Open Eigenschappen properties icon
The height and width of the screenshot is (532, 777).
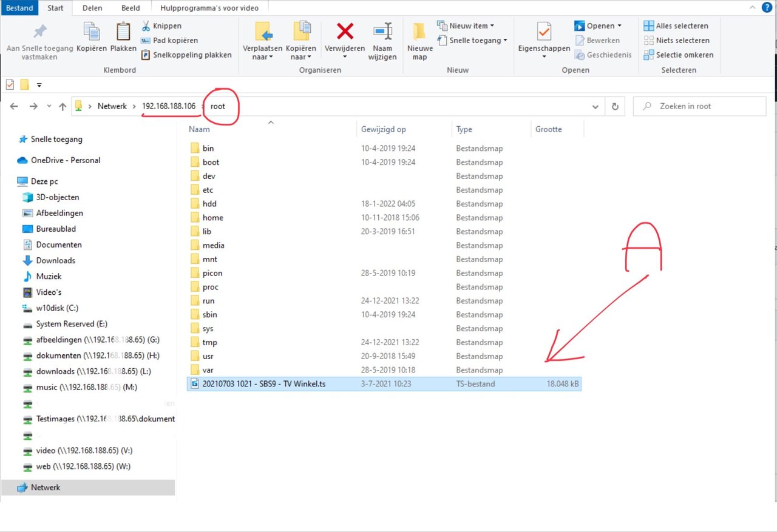point(544,32)
